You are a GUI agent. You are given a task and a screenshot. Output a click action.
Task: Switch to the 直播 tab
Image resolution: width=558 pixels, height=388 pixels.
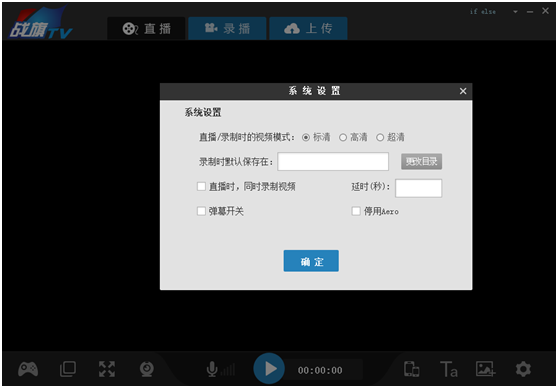pyautogui.click(x=146, y=28)
